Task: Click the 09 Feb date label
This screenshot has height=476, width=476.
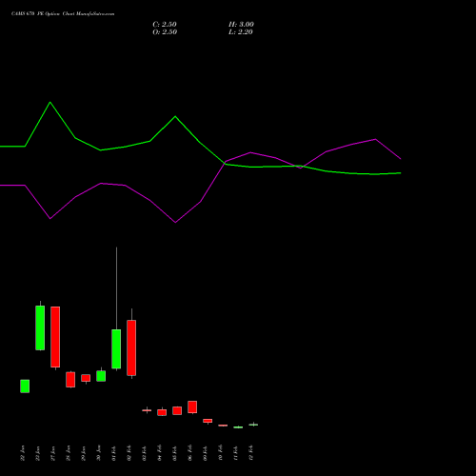Action: coord(206,453)
